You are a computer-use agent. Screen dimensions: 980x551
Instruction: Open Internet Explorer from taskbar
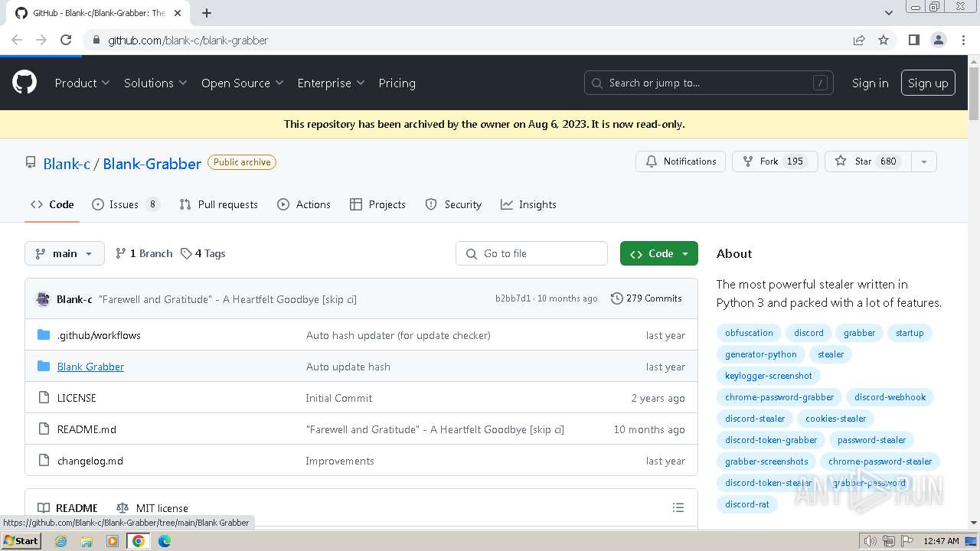click(60, 541)
